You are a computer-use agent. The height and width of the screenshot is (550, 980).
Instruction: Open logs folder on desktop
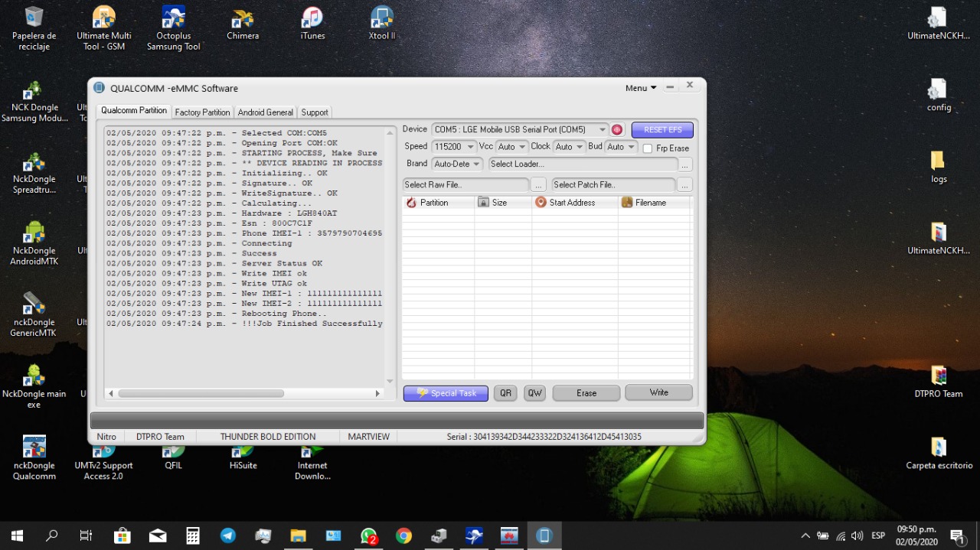pyautogui.click(x=939, y=168)
